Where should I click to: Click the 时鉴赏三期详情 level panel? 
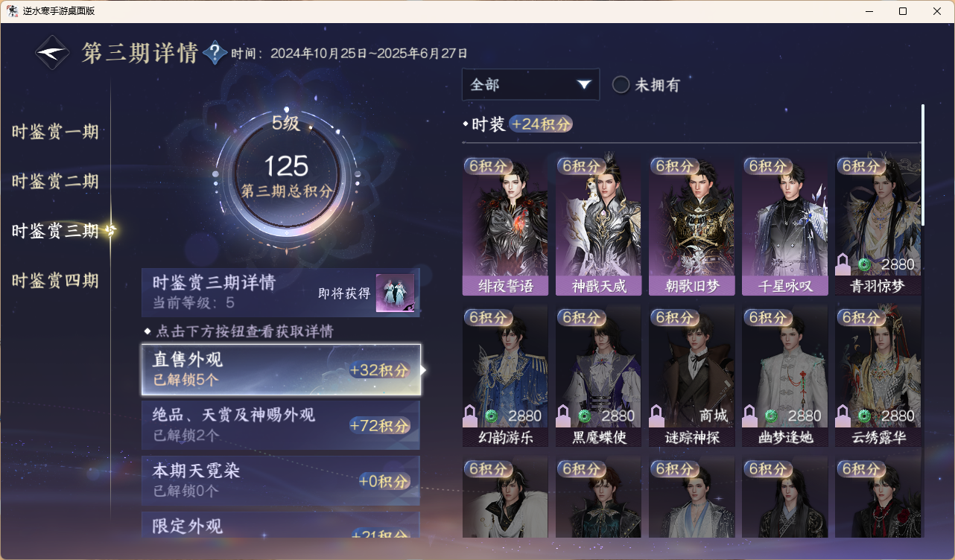[281, 293]
